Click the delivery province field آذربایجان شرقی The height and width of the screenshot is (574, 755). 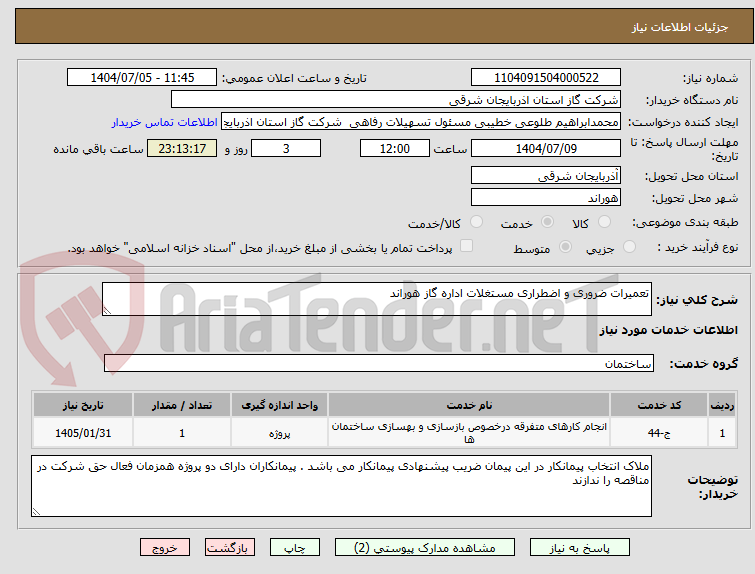pos(546,176)
